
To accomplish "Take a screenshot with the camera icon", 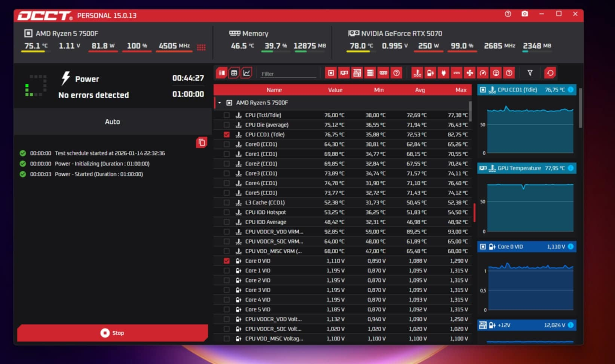I will (525, 14).
